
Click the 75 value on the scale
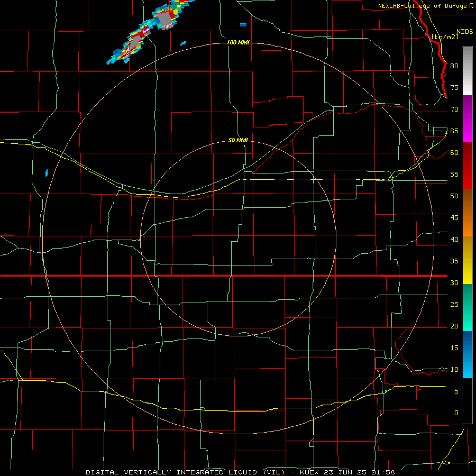click(454, 87)
